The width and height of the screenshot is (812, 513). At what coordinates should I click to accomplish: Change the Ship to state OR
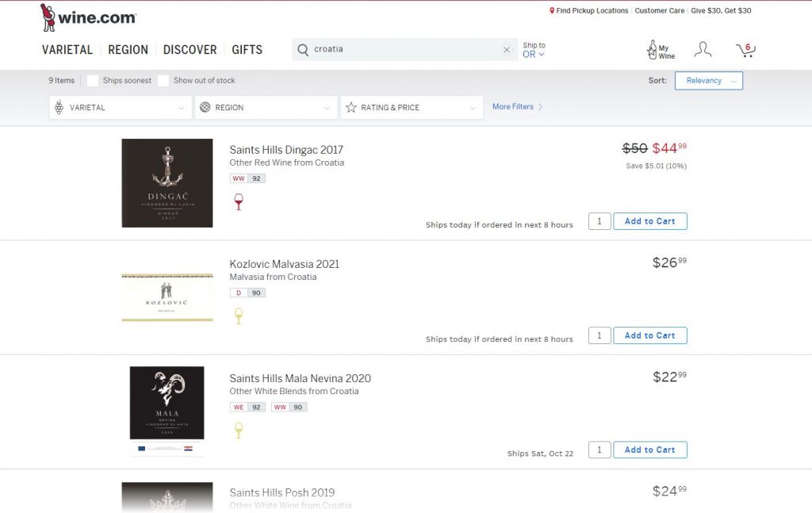(x=534, y=55)
